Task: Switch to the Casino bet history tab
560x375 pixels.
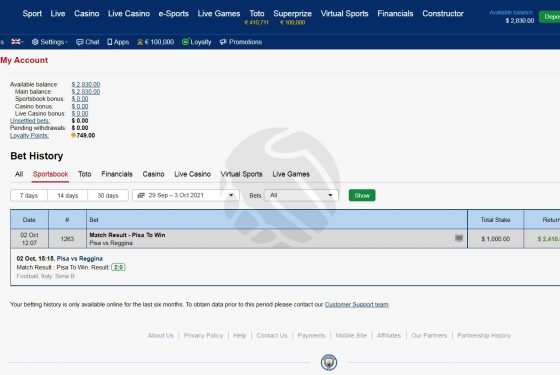Action: 153,174
